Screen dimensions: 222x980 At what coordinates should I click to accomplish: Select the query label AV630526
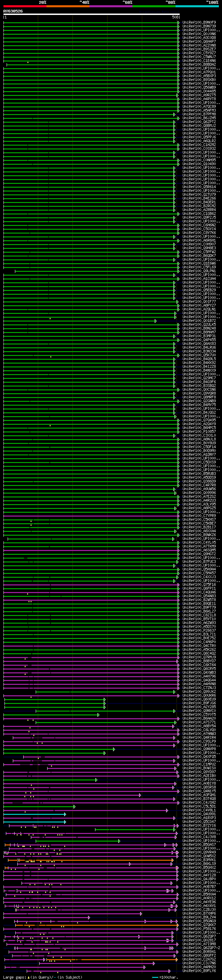(x=13, y=11)
